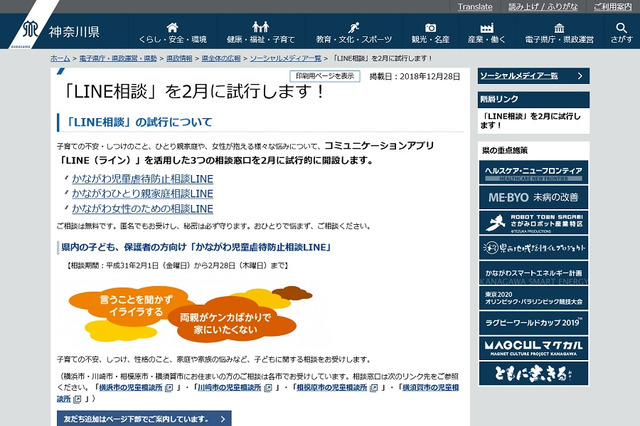Click the chevron on ソーシャルメディア一覧 sidebar button
640x426 pixels.
[580, 76]
